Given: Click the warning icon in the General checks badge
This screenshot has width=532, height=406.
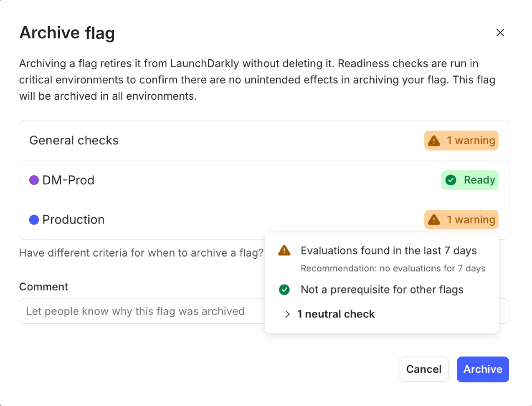Looking at the screenshot, I should click(x=433, y=141).
